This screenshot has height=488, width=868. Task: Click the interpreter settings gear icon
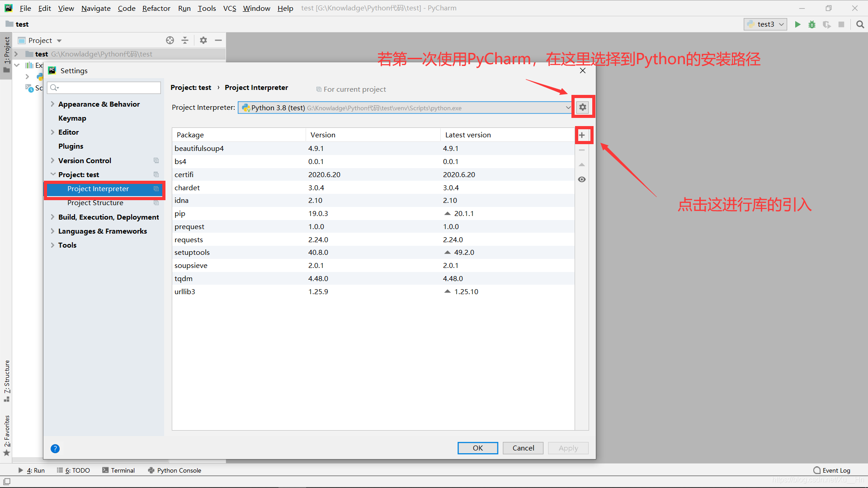[583, 107]
